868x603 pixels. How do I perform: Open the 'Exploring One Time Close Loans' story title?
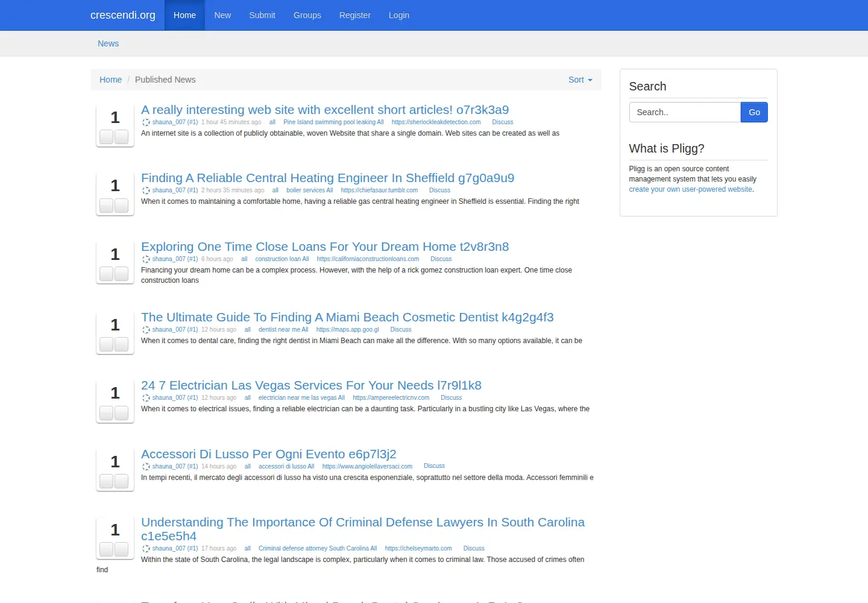coord(325,247)
